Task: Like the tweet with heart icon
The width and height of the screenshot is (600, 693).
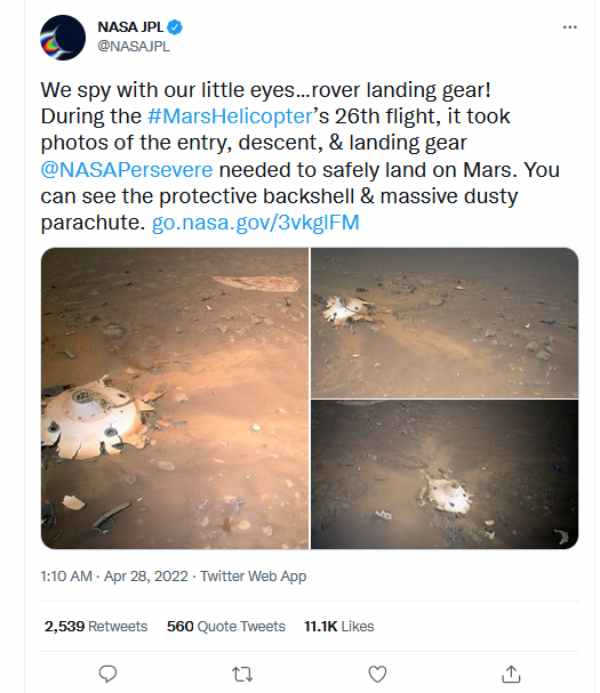Action: [x=377, y=673]
